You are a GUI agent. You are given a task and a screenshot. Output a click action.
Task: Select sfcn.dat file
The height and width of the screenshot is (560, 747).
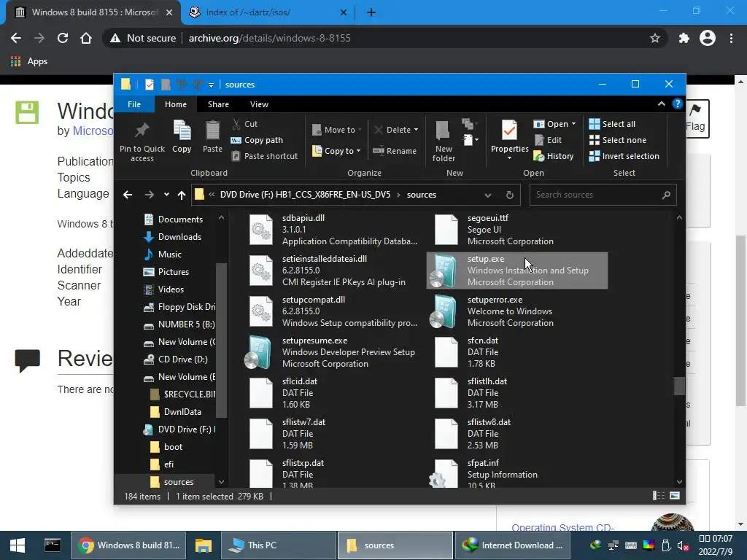coord(517,352)
